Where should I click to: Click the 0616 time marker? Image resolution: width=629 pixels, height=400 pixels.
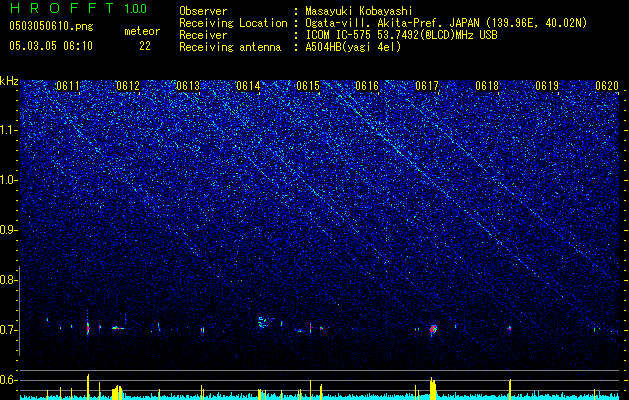(367, 86)
